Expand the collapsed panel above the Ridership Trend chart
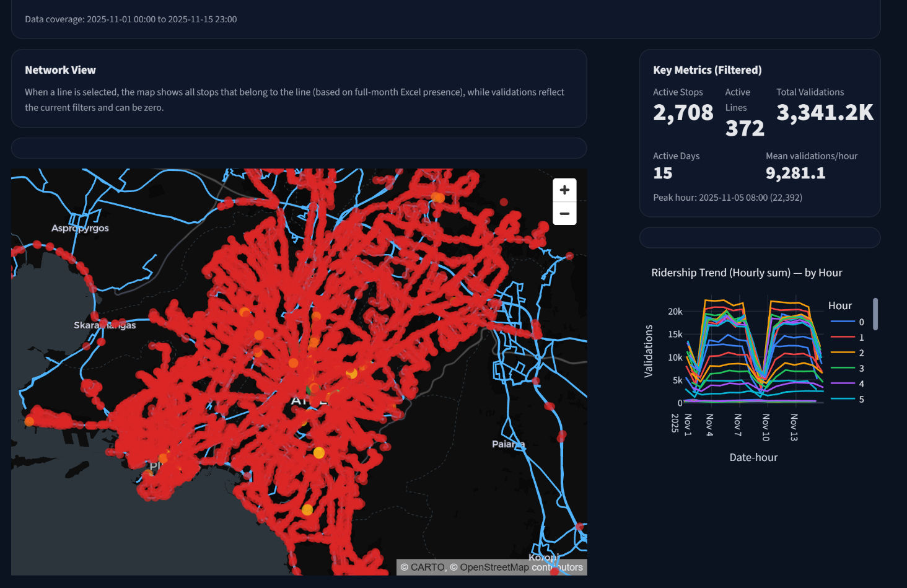This screenshot has height=588, width=907. pyautogui.click(x=760, y=237)
